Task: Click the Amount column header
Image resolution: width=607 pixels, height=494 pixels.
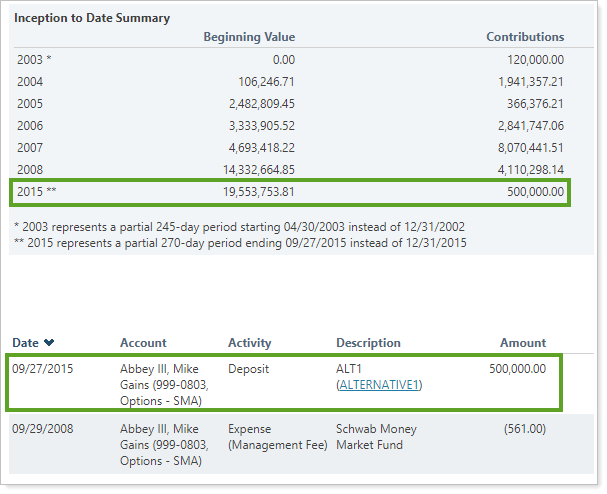Action: click(x=523, y=343)
